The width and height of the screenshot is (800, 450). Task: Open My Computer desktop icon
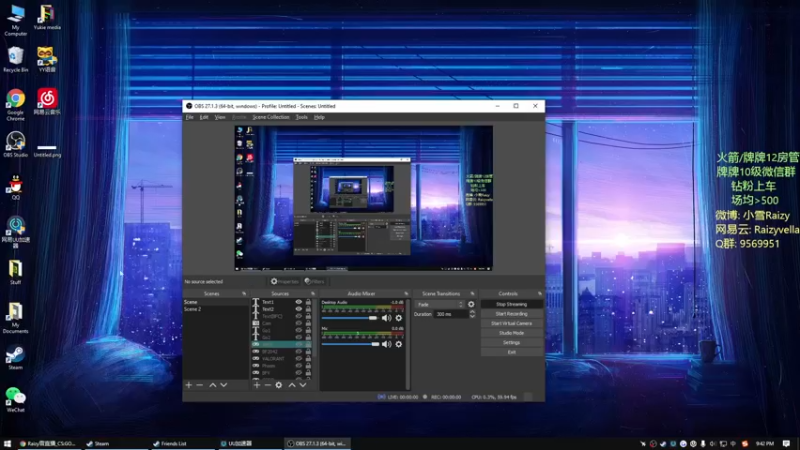[x=15, y=20]
